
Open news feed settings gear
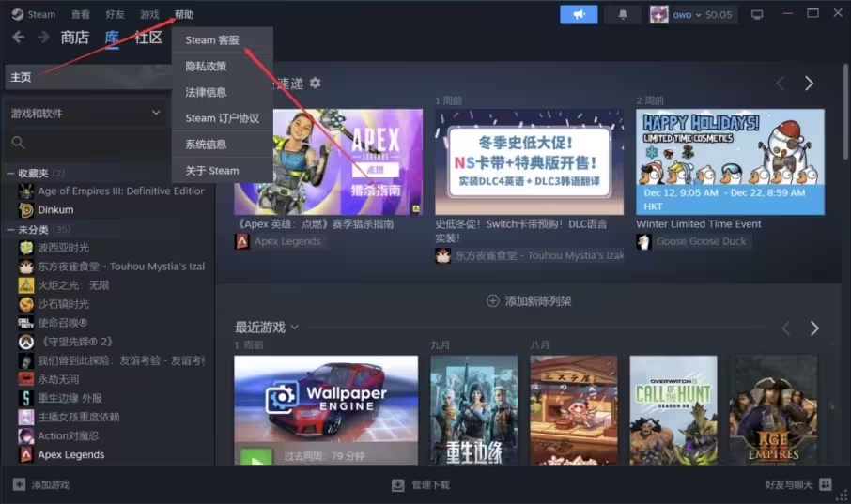[316, 83]
